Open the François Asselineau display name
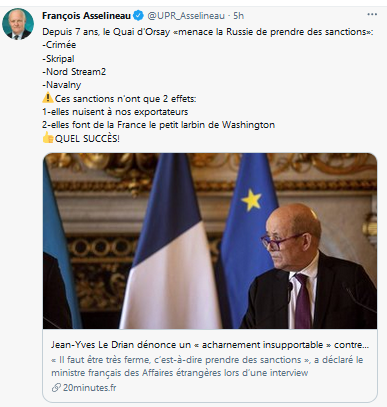Image resolution: width=387 pixels, height=407 pixels. 86,16
